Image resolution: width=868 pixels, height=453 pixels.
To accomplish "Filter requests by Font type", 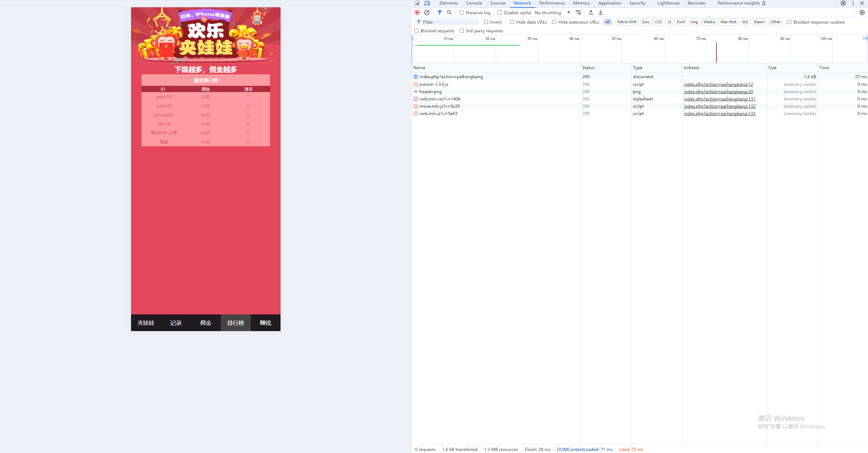I will click(x=681, y=22).
